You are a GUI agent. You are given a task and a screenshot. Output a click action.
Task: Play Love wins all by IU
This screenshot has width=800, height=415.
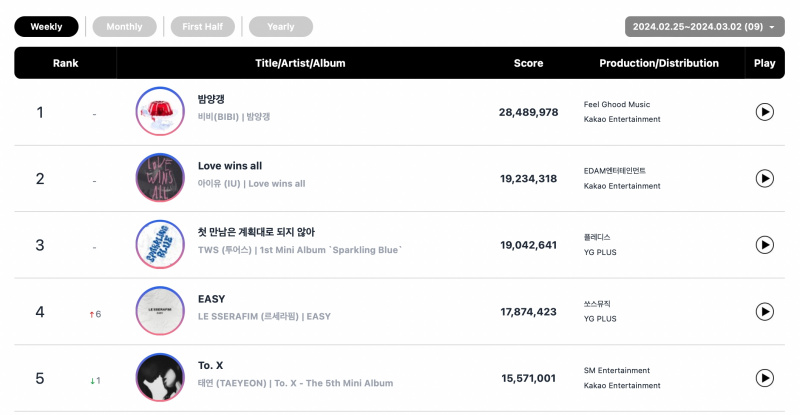pos(764,178)
